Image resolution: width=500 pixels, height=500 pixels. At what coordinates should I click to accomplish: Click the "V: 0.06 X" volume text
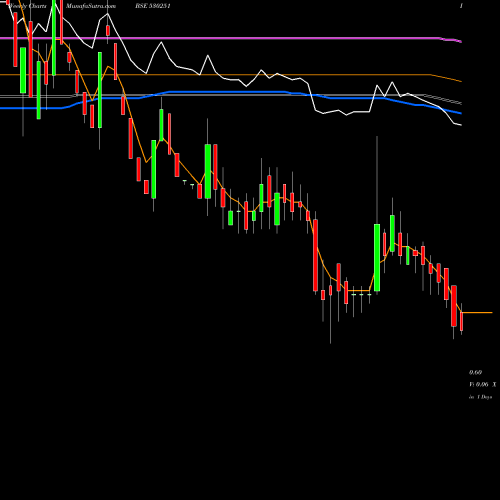tap(482, 384)
